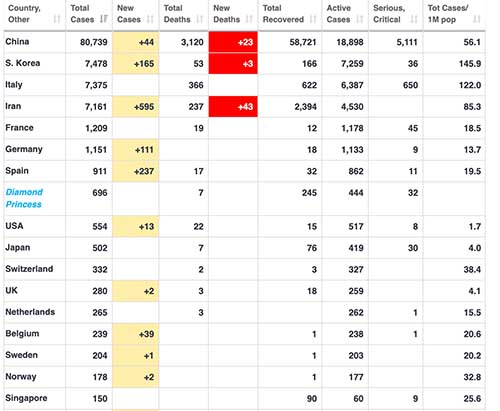Image resolution: width=500 pixels, height=411 pixels.
Task: Click the Total Cases sort arrow icon
Action: pos(104,19)
